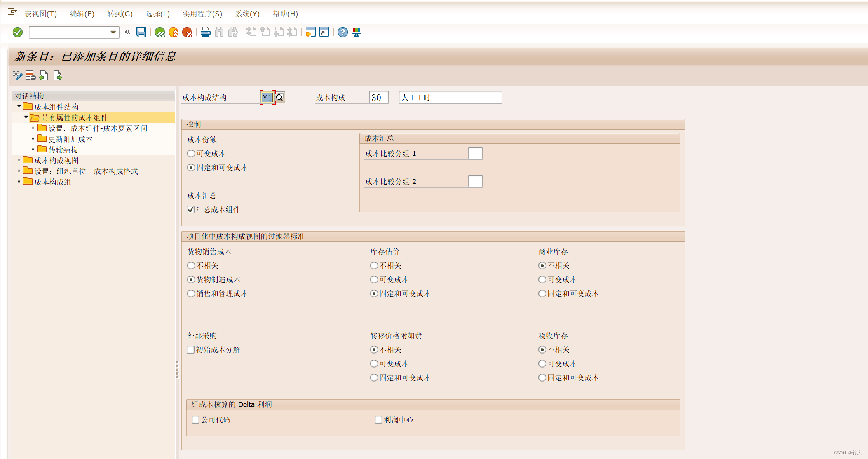Click the search help icon beside Y1
The image size is (868, 459).
coord(280,98)
